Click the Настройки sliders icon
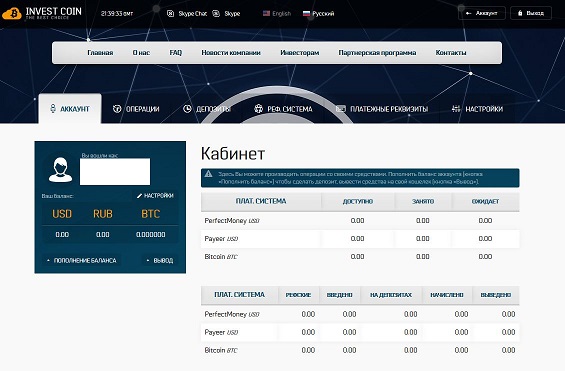 (456, 108)
